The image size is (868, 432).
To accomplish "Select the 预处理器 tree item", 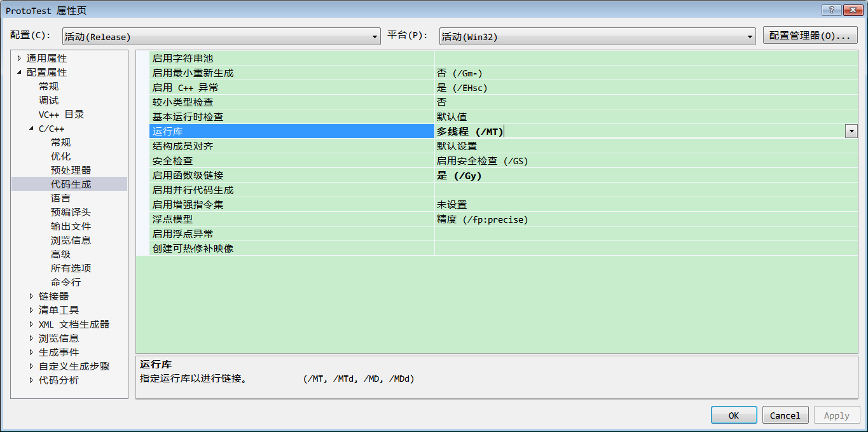I will coord(71,171).
